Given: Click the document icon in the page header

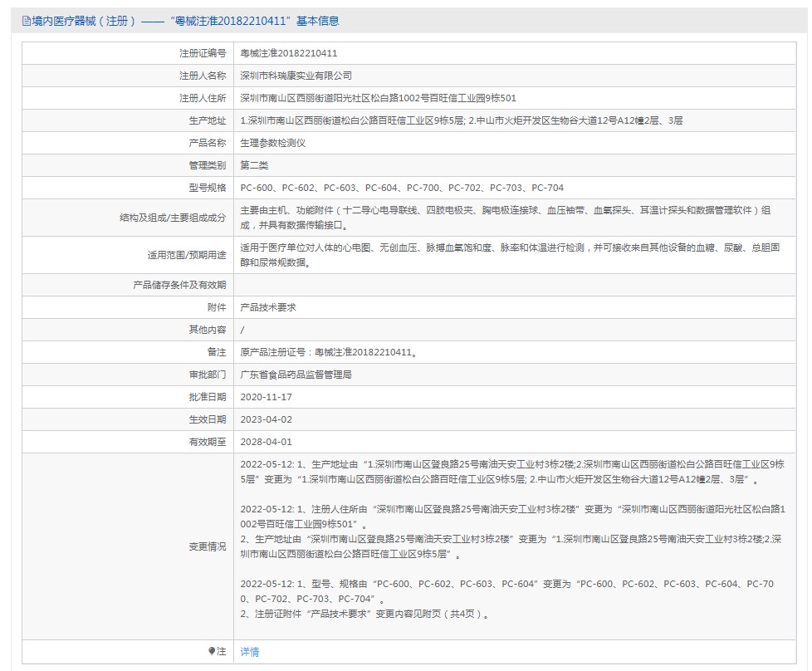Looking at the screenshot, I should tap(26, 22).
